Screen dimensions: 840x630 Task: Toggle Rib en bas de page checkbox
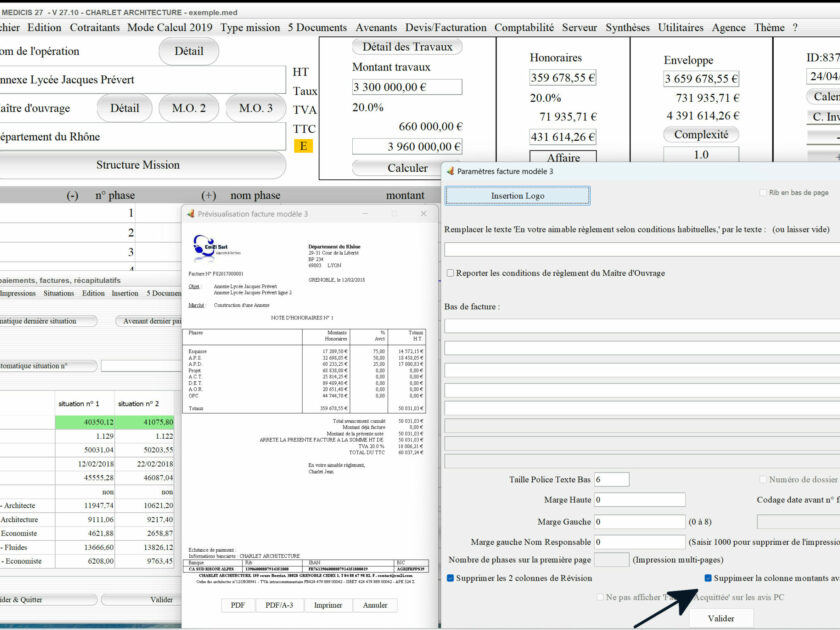763,192
